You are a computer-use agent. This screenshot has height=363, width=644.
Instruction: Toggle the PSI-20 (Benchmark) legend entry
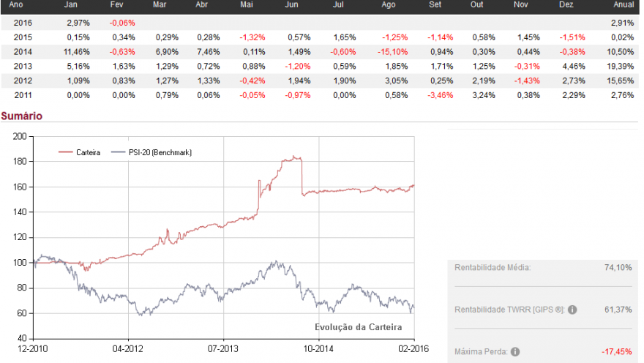pos(151,152)
